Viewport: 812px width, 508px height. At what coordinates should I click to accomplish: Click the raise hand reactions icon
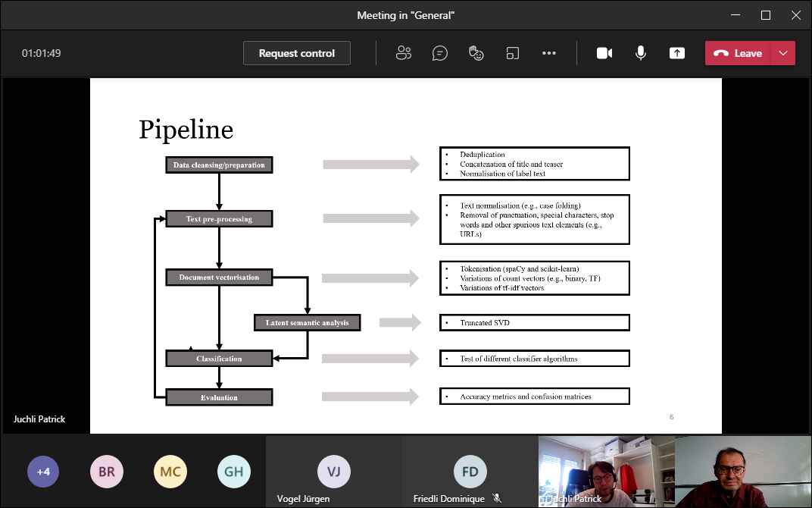point(476,53)
